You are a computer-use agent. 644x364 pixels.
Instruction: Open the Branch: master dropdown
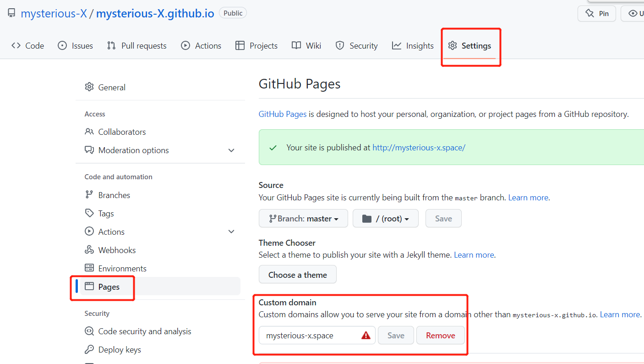pos(303,219)
